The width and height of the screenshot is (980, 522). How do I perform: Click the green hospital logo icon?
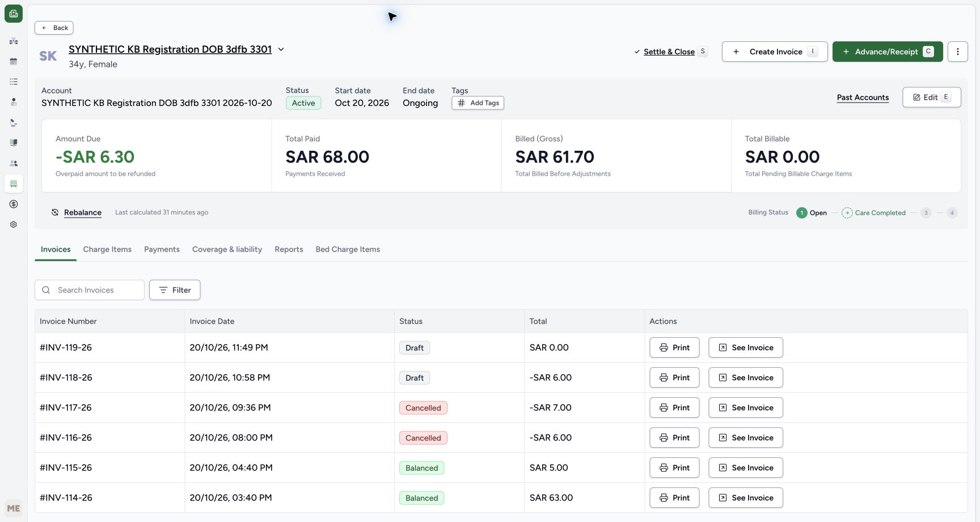coord(14,14)
